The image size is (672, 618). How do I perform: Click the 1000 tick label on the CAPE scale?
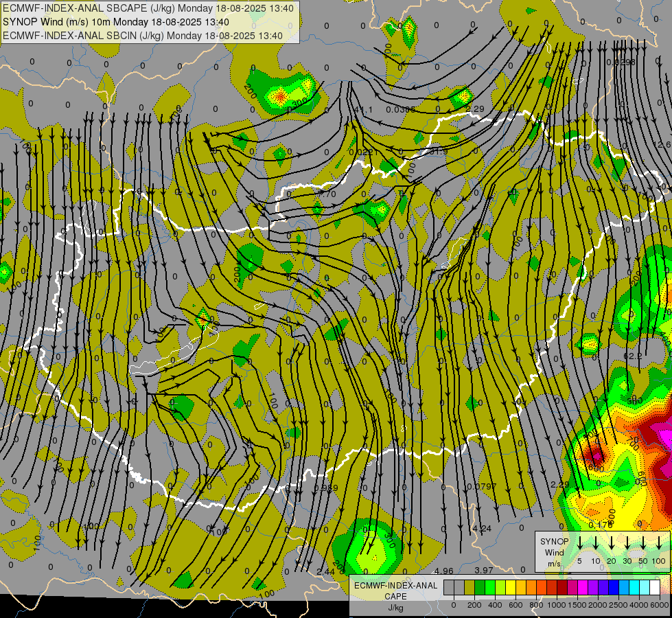pos(557,605)
